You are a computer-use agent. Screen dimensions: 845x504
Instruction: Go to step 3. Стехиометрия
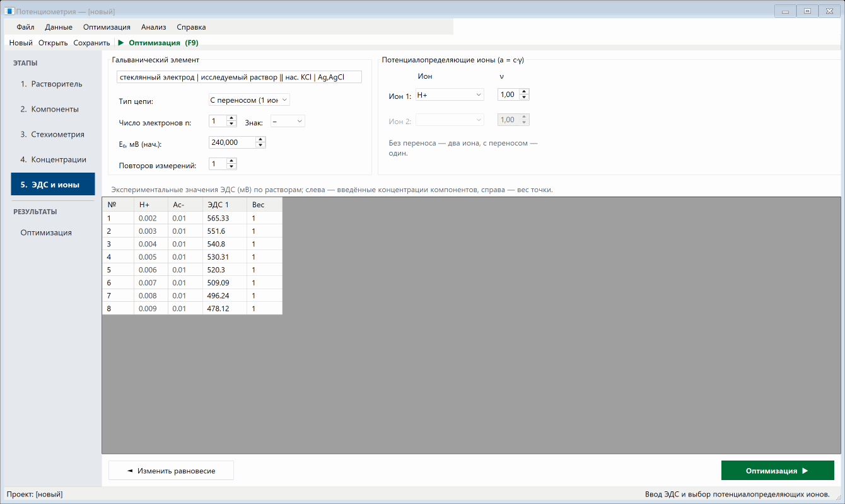click(53, 134)
